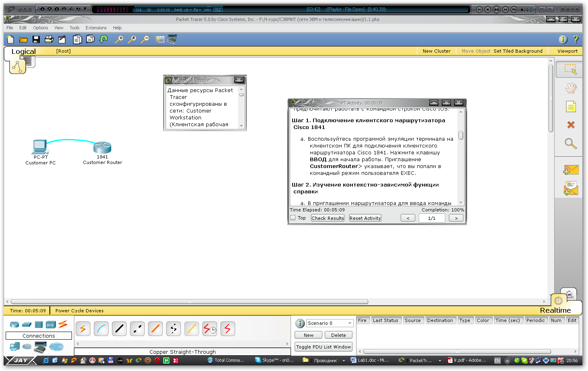This screenshot has height=371, width=588.
Task: Reset zoom with the R magnifier
Action: [132, 39]
